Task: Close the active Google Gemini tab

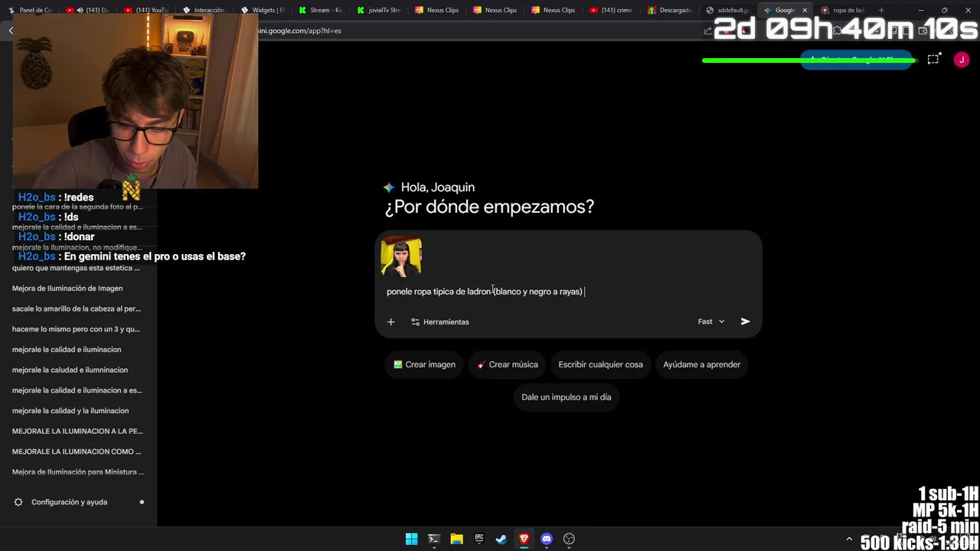Action: 805,10
